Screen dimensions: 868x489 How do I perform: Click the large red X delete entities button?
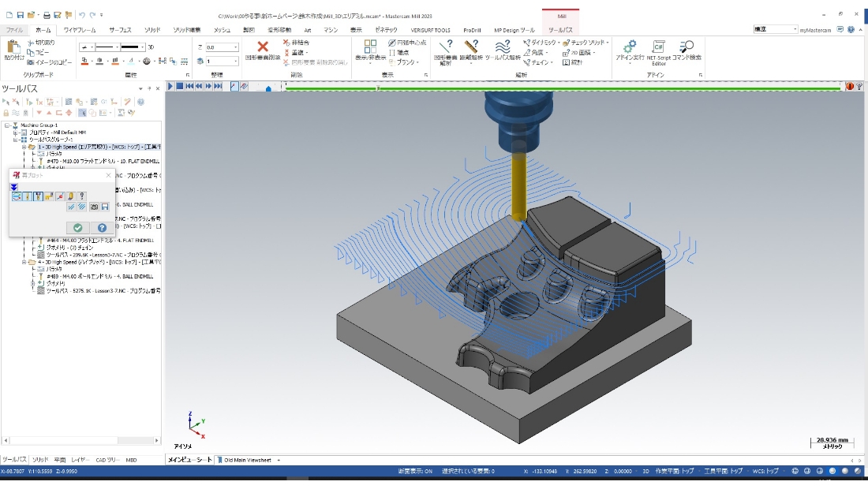click(263, 50)
